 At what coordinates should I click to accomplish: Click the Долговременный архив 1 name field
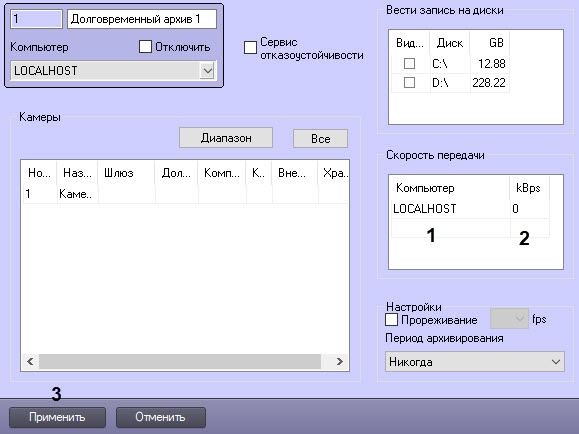[x=142, y=19]
